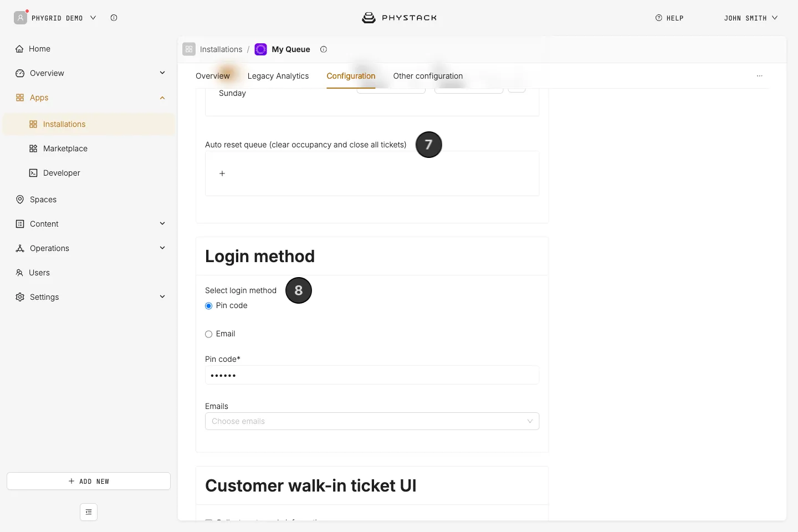This screenshot has height=532, width=798.
Task: Click the plus icon under Auto reset queue
Action: point(222,173)
